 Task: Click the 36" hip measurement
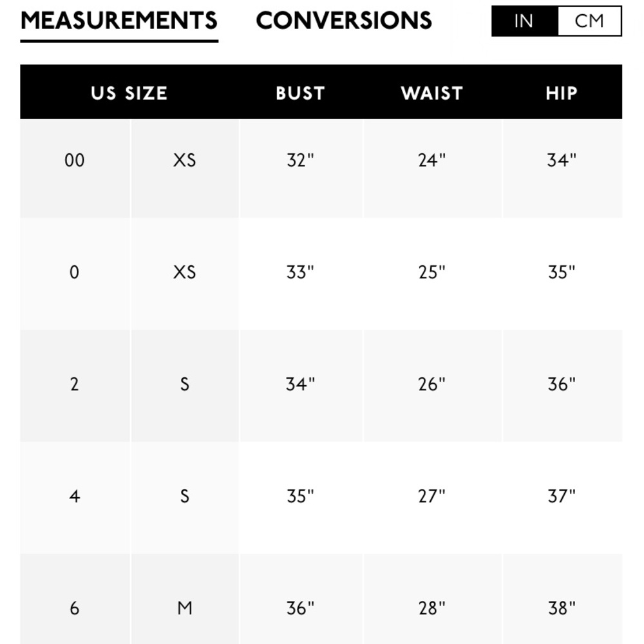click(562, 384)
